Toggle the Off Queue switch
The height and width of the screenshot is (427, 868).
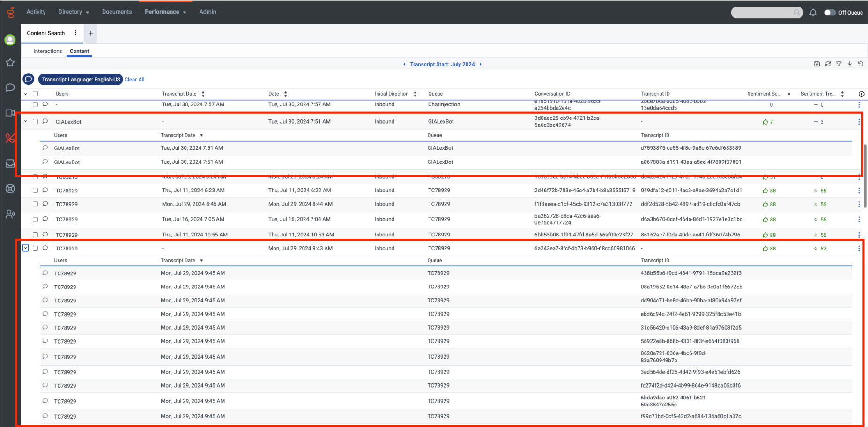[830, 13]
